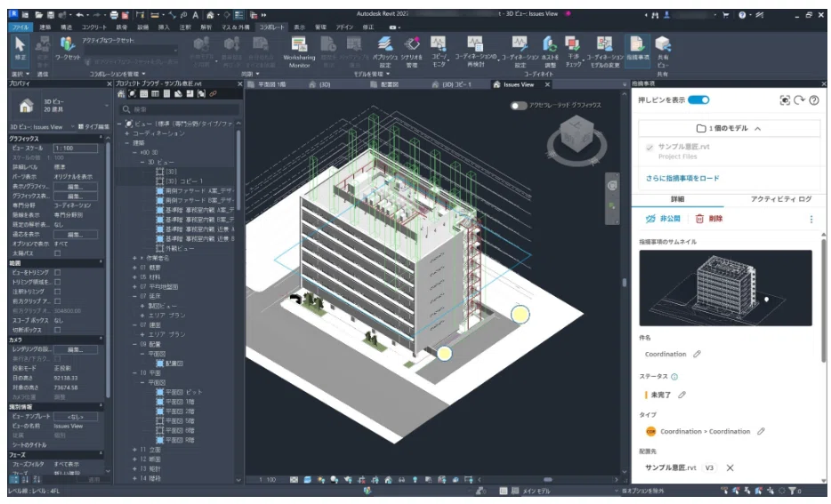Click 編集 button for レンダリングの設定
The width and height of the screenshot is (831, 504).
click(x=76, y=349)
